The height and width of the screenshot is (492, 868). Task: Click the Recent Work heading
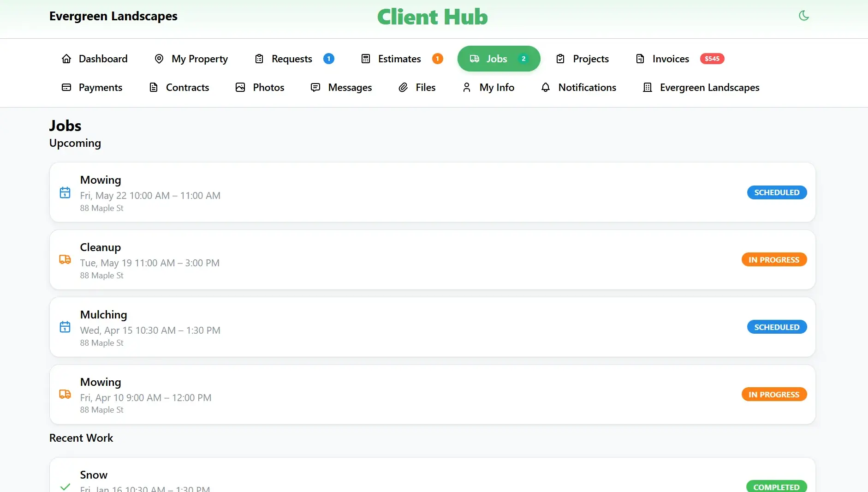pos(81,438)
